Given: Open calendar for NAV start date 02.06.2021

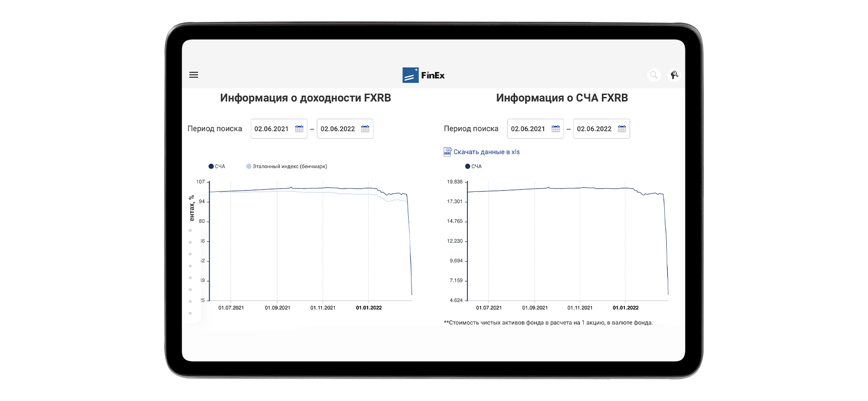Looking at the screenshot, I should click(x=556, y=129).
